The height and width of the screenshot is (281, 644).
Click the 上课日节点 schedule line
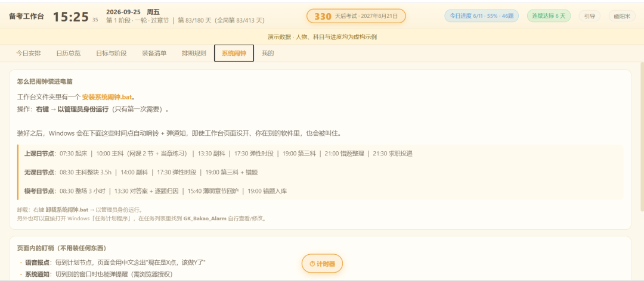(x=218, y=154)
